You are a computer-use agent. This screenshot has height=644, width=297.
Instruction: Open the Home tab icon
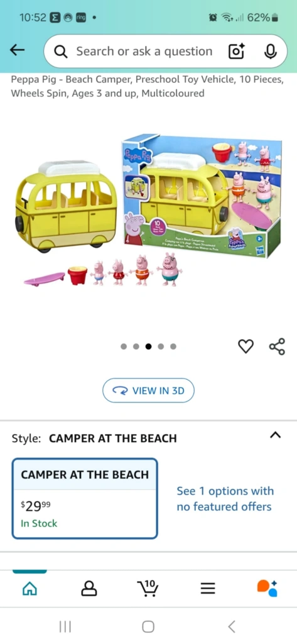pos(29,589)
